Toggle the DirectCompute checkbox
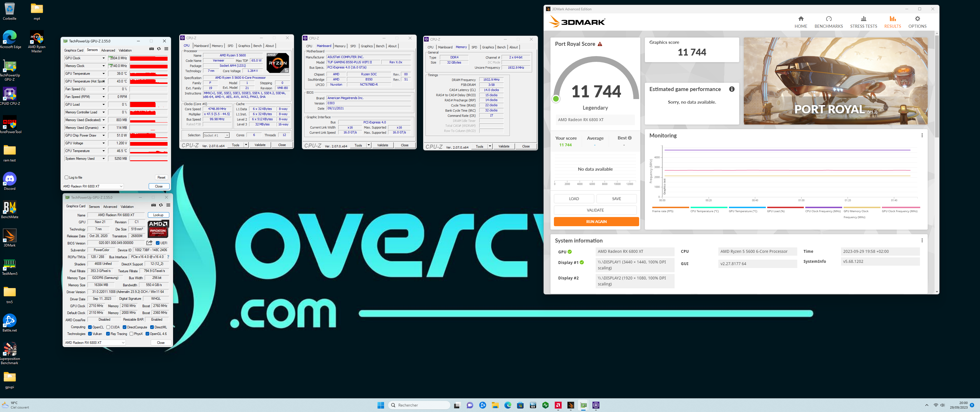This screenshot has width=980, height=412. point(124,327)
